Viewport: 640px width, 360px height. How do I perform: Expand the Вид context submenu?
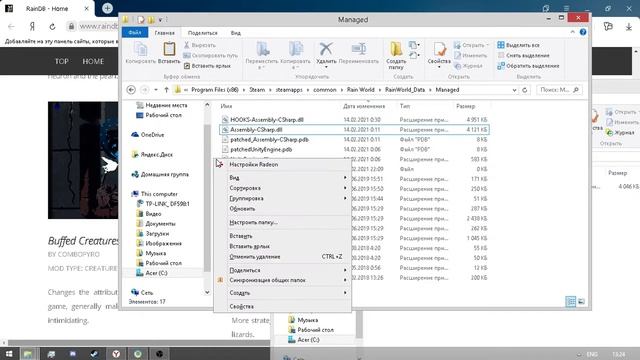(282, 178)
